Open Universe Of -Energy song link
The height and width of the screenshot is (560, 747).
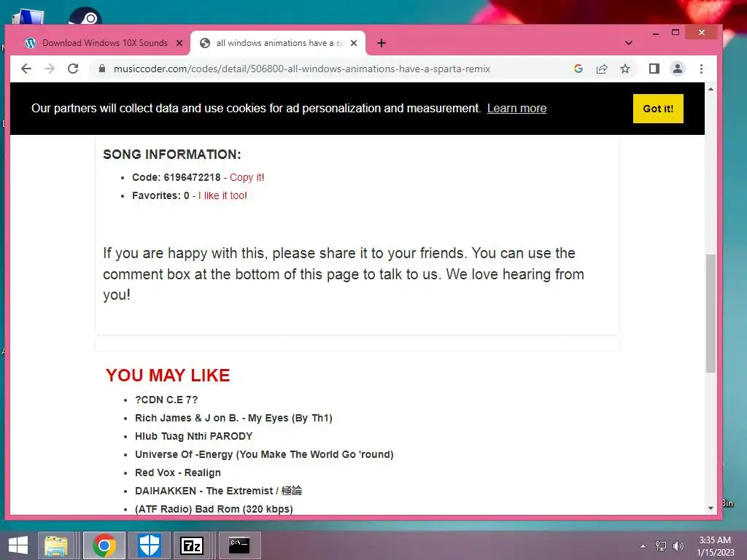pyautogui.click(x=264, y=454)
